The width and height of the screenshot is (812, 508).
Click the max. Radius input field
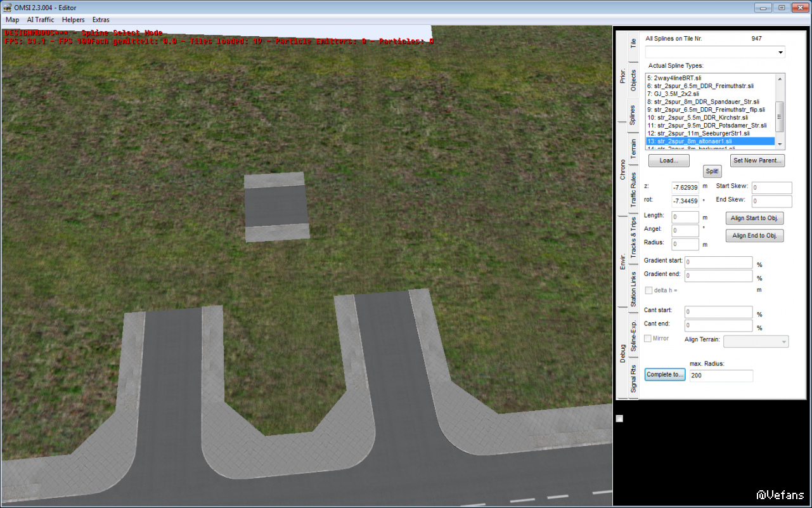[x=721, y=375]
